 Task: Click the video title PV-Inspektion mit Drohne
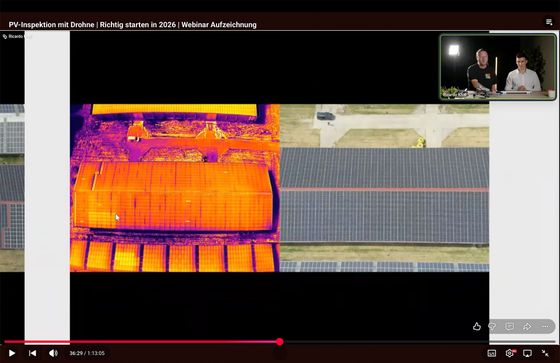[132, 25]
